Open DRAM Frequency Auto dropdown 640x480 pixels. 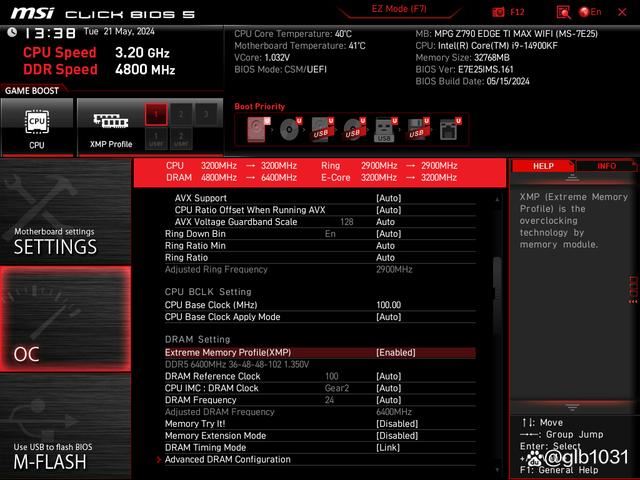389,400
